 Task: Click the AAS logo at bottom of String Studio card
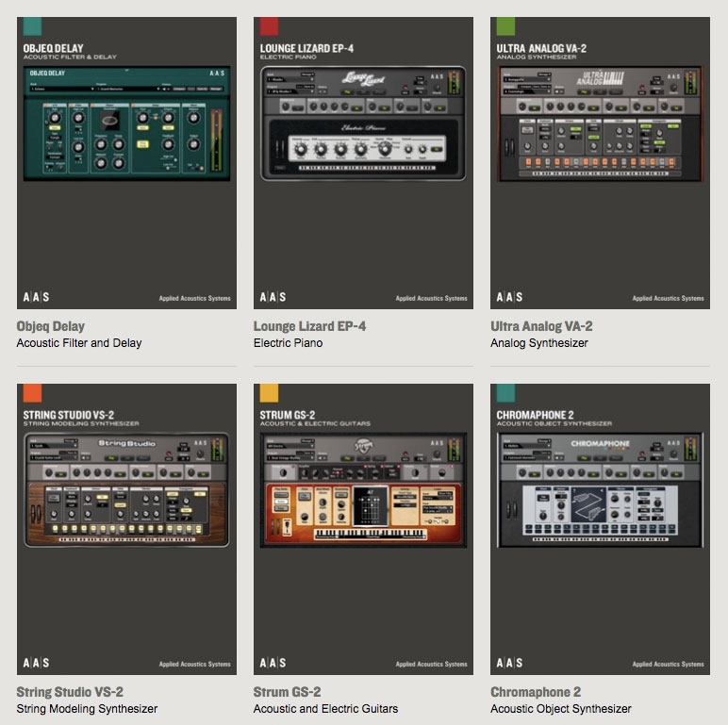(x=36, y=664)
